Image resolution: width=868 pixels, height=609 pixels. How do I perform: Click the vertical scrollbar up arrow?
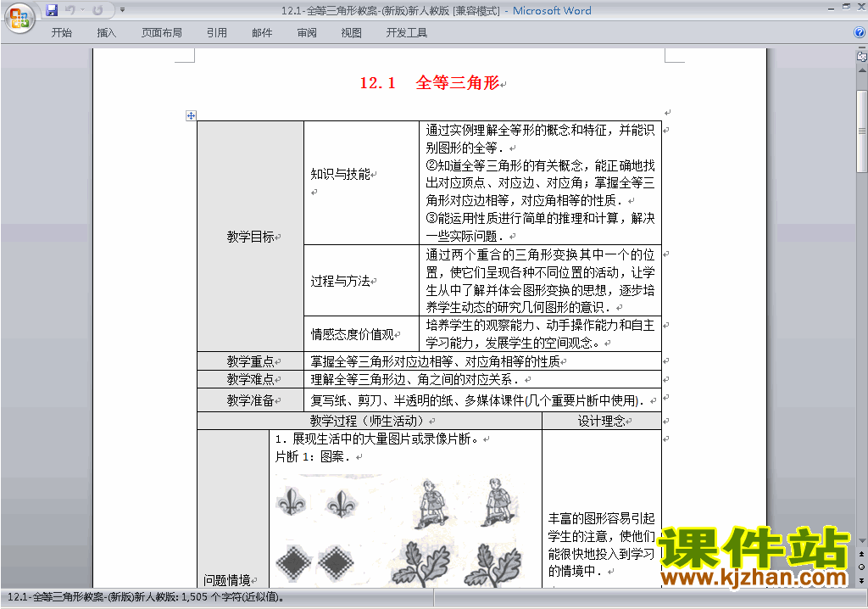861,70
